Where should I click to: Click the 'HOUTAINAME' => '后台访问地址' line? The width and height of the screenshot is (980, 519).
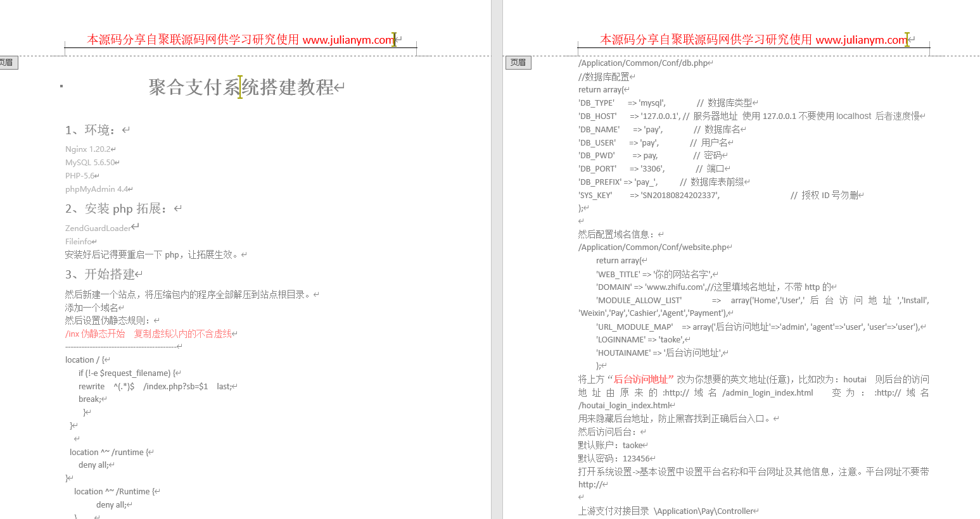point(659,353)
